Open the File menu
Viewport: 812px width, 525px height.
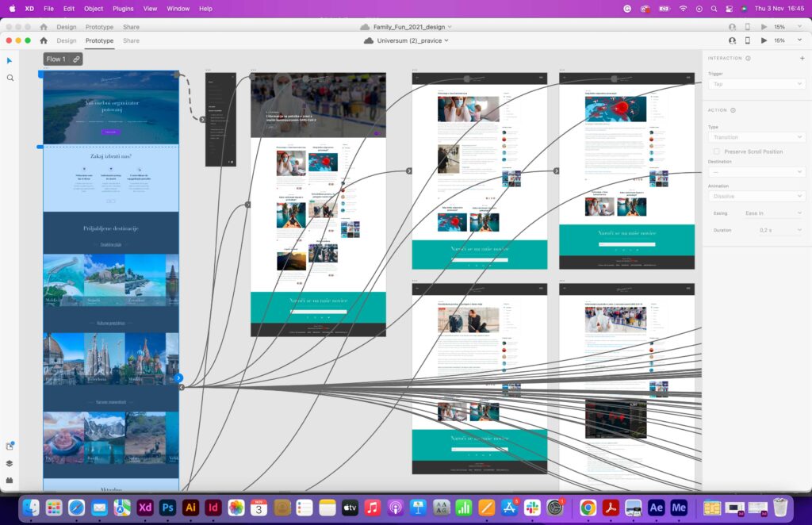pos(48,9)
